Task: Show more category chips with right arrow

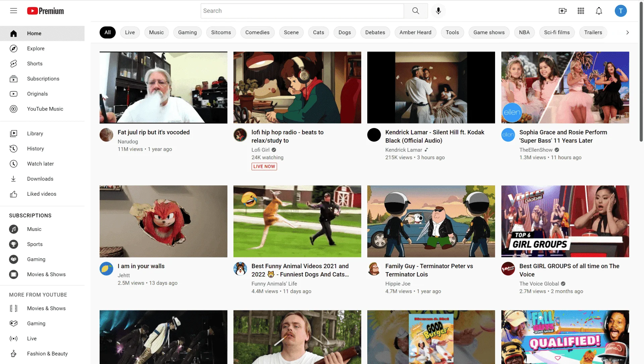Action: pos(627,33)
